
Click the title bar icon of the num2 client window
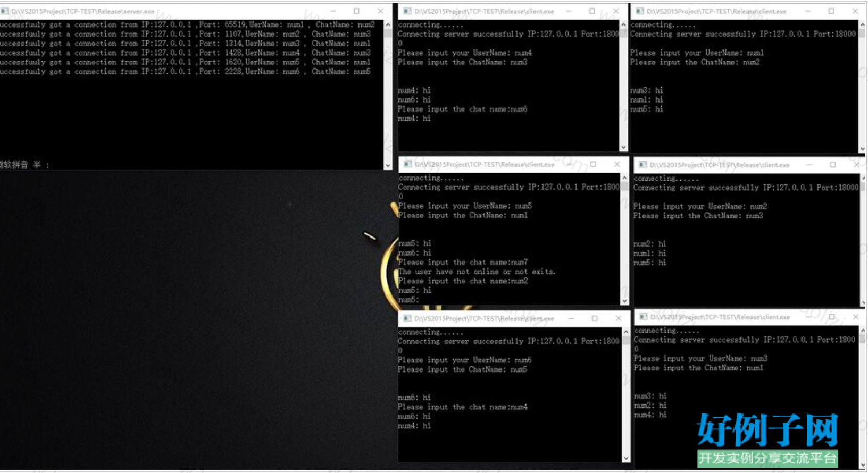point(643,165)
